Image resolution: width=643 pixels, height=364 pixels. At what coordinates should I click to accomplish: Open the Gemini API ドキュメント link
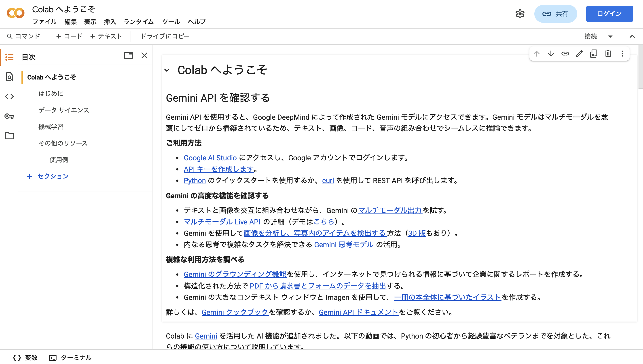coord(358,312)
